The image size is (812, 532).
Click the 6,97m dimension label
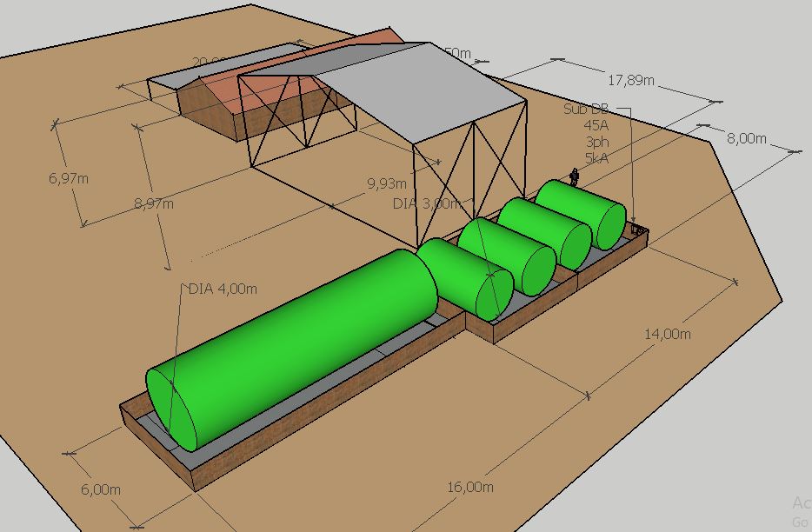pyautogui.click(x=69, y=178)
